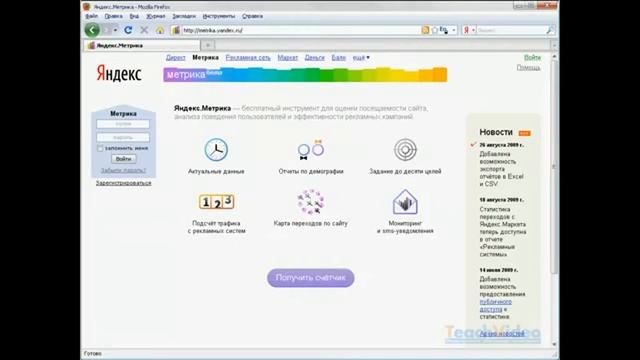The height and width of the screenshot is (360, 640).
Task: Click the Firefox icon in title bar
Action: click(86, 7)
